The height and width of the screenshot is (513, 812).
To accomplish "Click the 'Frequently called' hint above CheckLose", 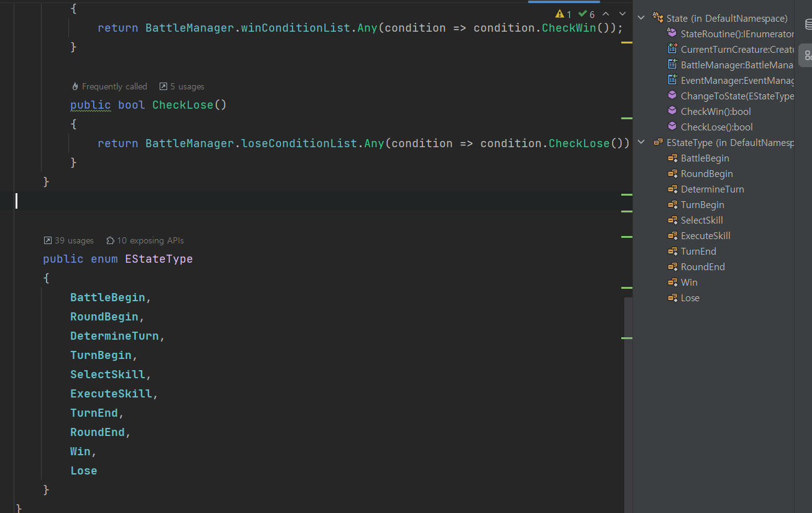I will [x=109, y=87].
